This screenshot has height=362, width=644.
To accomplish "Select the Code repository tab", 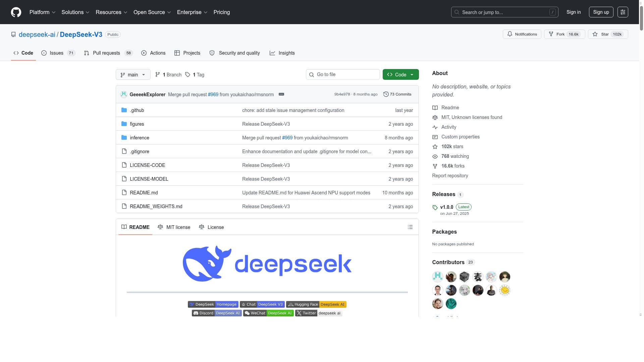I will (x=23, y=53).
